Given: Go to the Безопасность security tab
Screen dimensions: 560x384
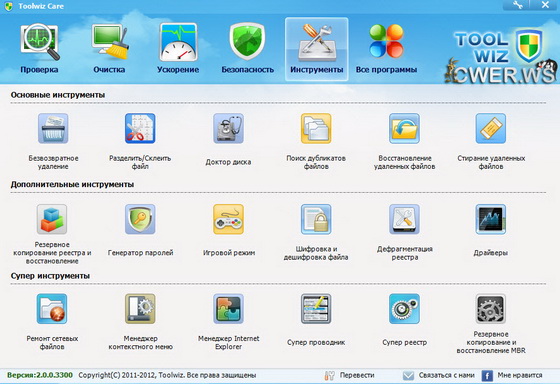Looking at the screenshot, I should [247, 48].
